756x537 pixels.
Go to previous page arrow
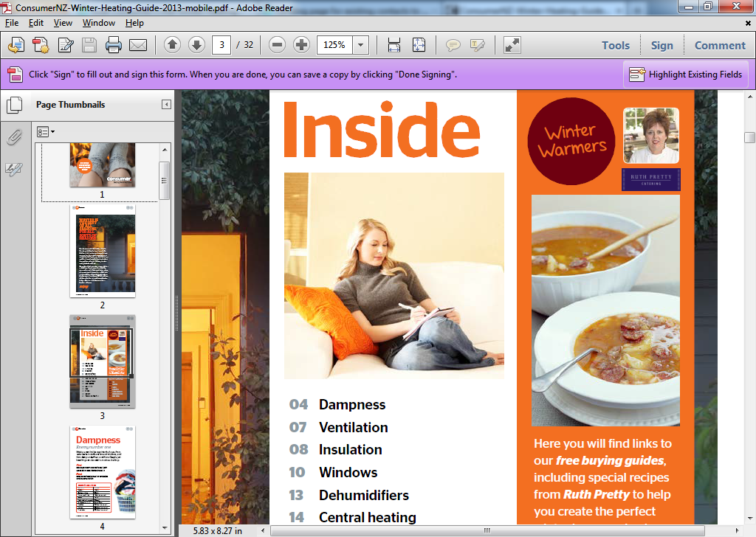pyautogui.click(x=172, y=45)
